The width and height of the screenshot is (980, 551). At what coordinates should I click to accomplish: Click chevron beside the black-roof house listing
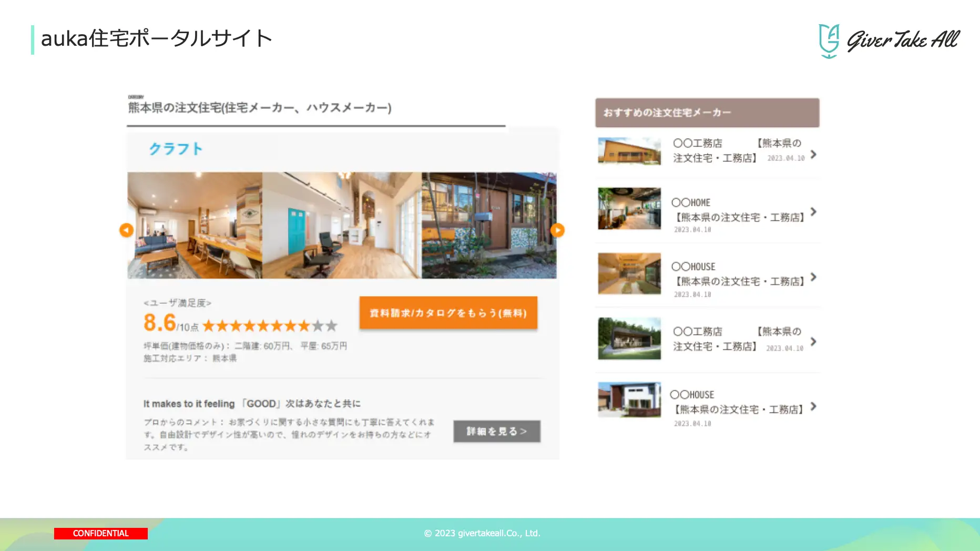(813, 342)
